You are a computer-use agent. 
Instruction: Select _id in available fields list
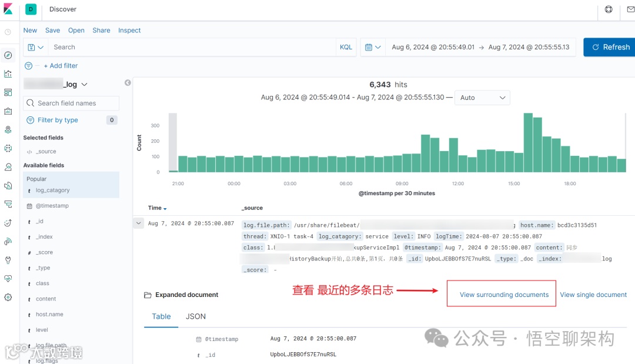39,221
